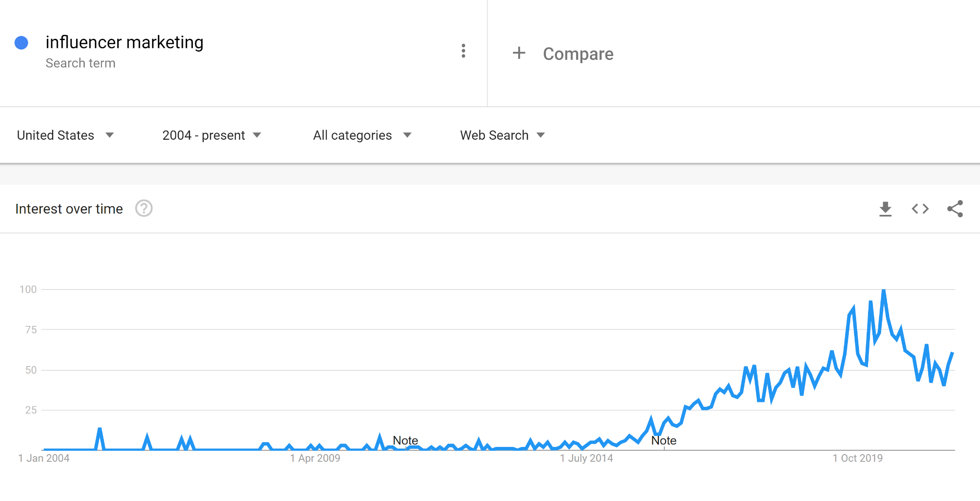
Task: Click the blue dot for influencer marketing
Action: point(22,43)
